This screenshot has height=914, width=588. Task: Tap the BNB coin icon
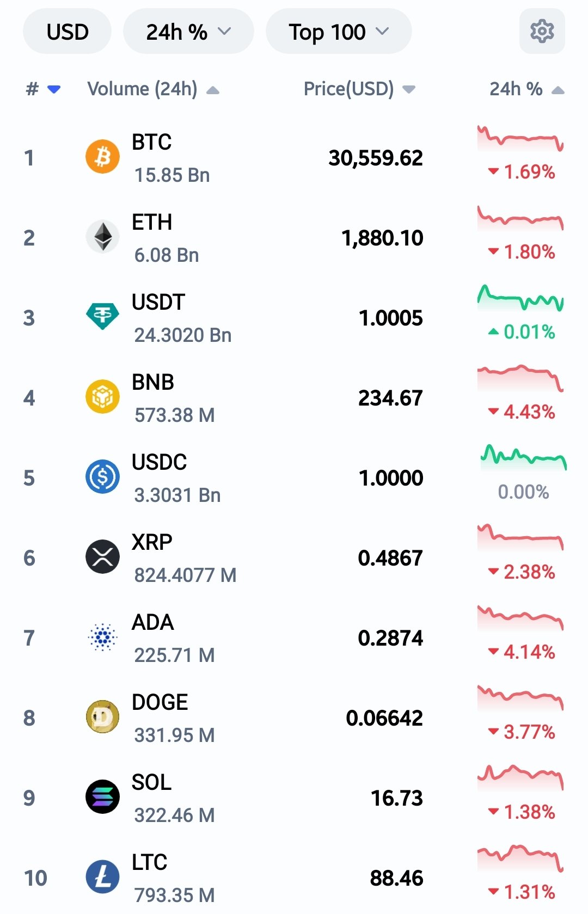pos(102,397)
